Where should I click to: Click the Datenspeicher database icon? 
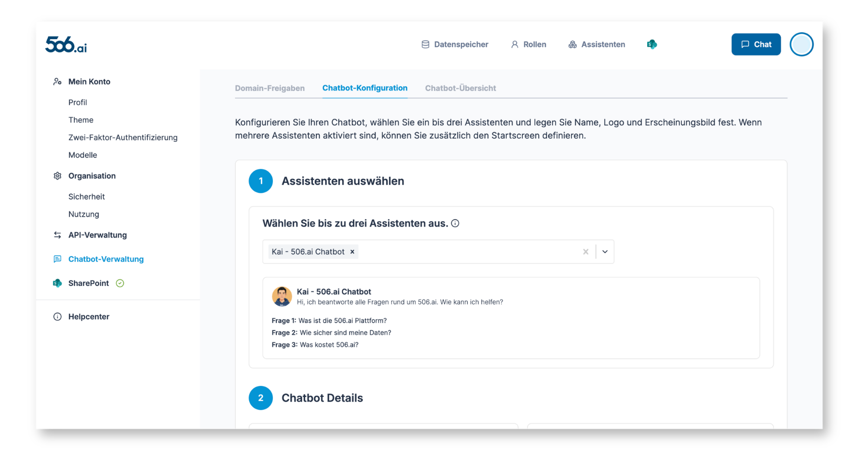click(425, 44)
